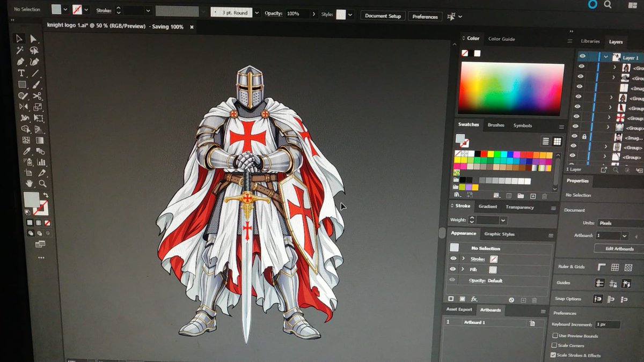
Task: Expand the Stroke row in Appearance
Action: 463,258
